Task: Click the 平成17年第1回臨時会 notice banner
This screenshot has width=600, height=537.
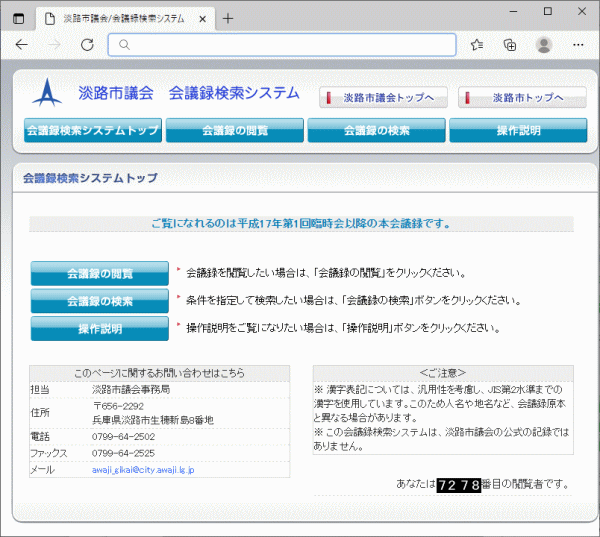Action: [x=301, y=224]
